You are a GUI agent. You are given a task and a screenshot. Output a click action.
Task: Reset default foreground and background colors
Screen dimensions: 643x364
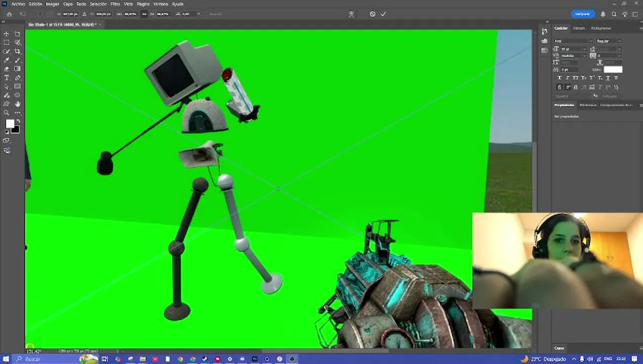point(7,132)
